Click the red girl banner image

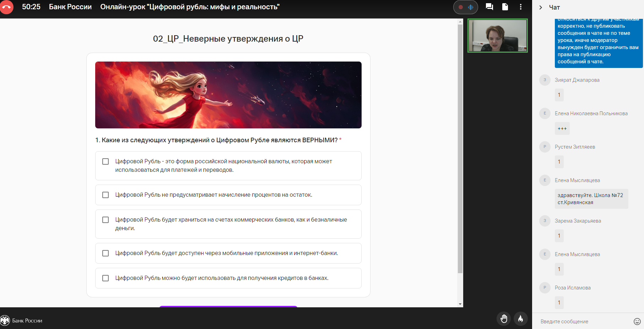(x=228, y=95)
